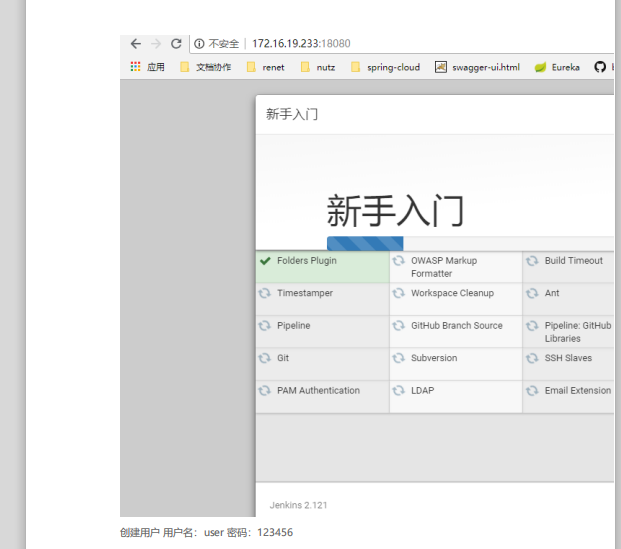
Task: Click the Jenkins 2.121 version text
Action: tap(299, 505)
